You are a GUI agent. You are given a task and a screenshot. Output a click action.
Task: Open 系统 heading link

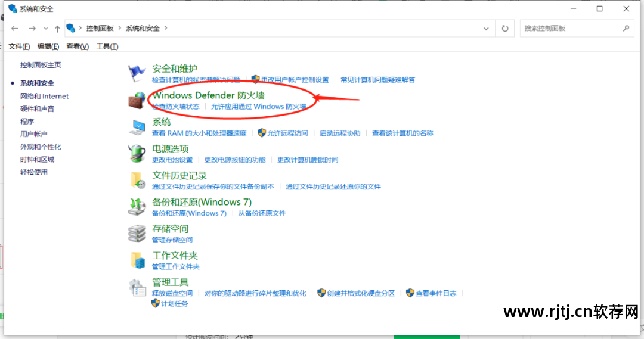[162, 122]
